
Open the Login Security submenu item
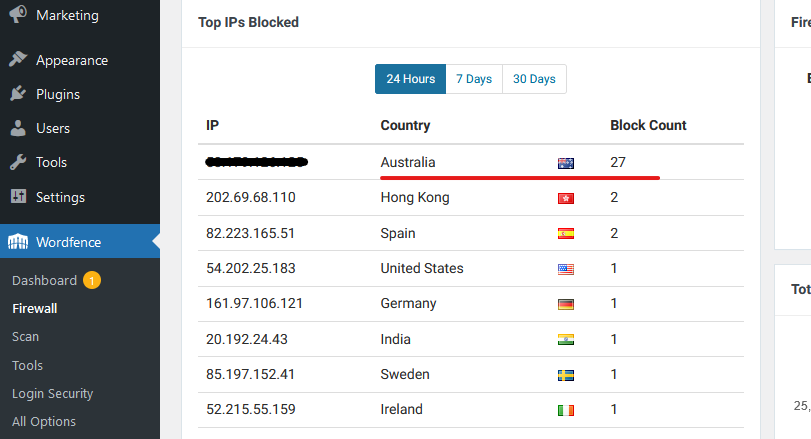(53, 393)
